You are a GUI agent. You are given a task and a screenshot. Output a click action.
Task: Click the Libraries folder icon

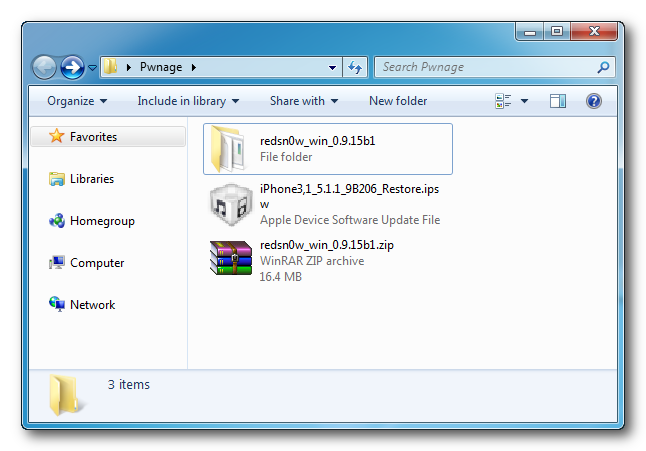(57, 179)
